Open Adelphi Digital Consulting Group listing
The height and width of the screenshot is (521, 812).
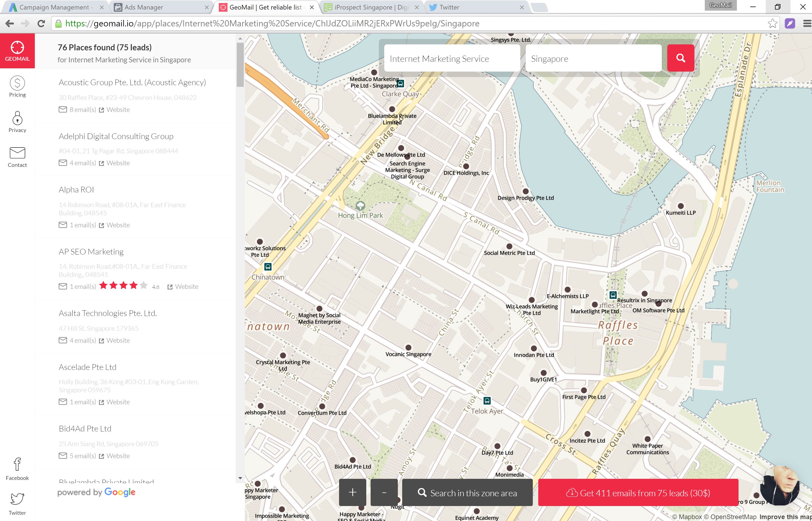[116, 136]
